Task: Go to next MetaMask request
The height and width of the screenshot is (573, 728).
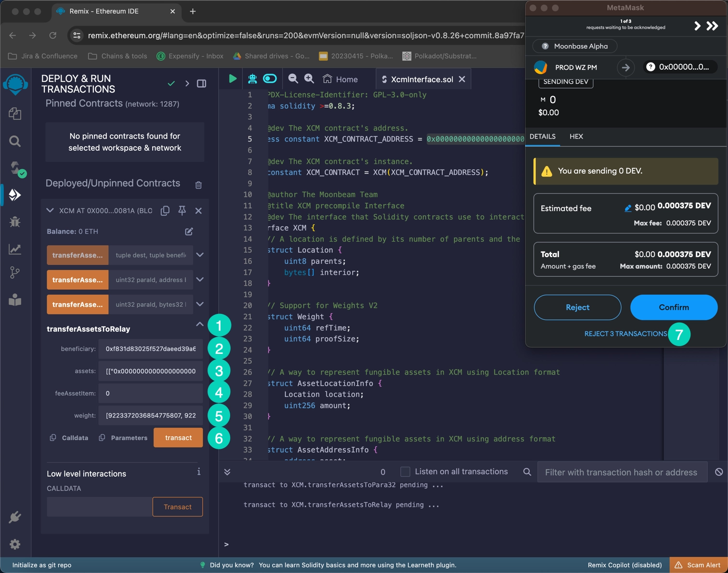Action: click(x=697, y=26)
